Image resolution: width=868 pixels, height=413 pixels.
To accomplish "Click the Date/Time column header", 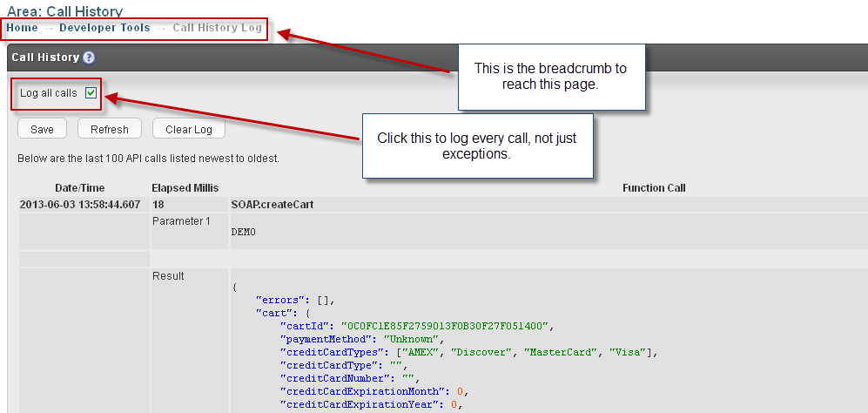I will [x=80, y=188].
